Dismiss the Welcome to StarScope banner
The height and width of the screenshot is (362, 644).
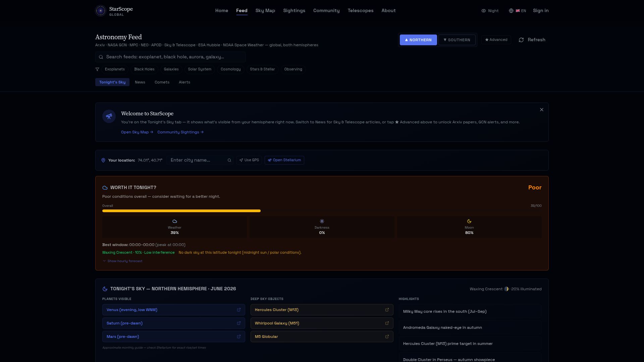542,110
